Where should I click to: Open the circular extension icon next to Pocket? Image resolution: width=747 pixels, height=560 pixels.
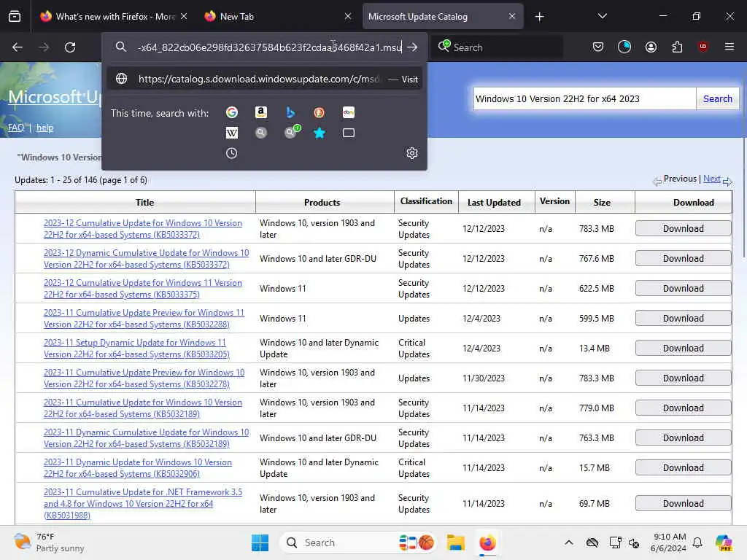624,47
